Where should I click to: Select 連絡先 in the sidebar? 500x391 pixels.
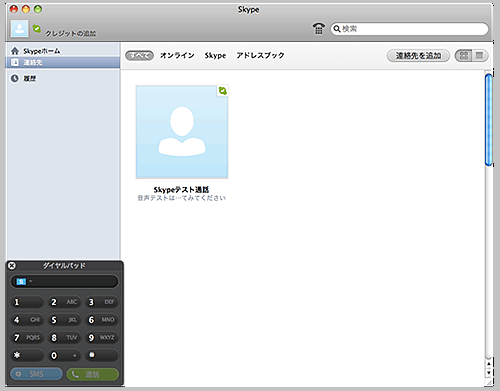[63, 62]
